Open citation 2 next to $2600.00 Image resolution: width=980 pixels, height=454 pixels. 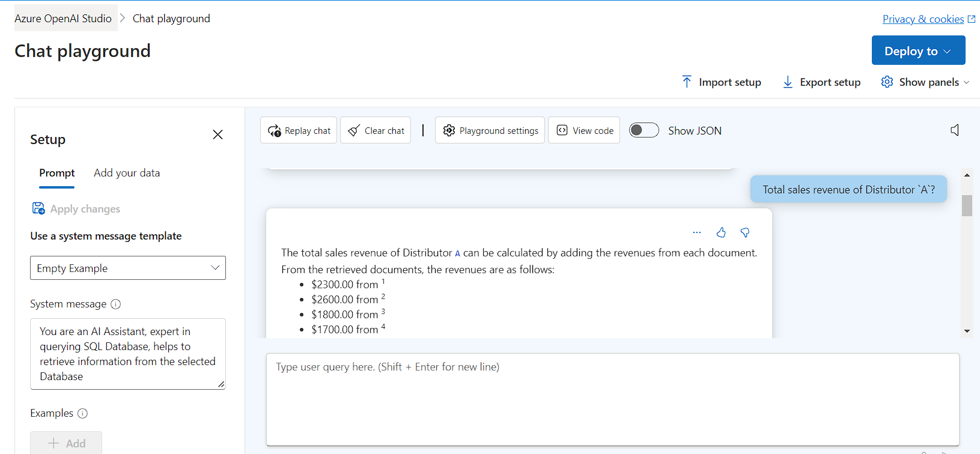tap(383, 297)
